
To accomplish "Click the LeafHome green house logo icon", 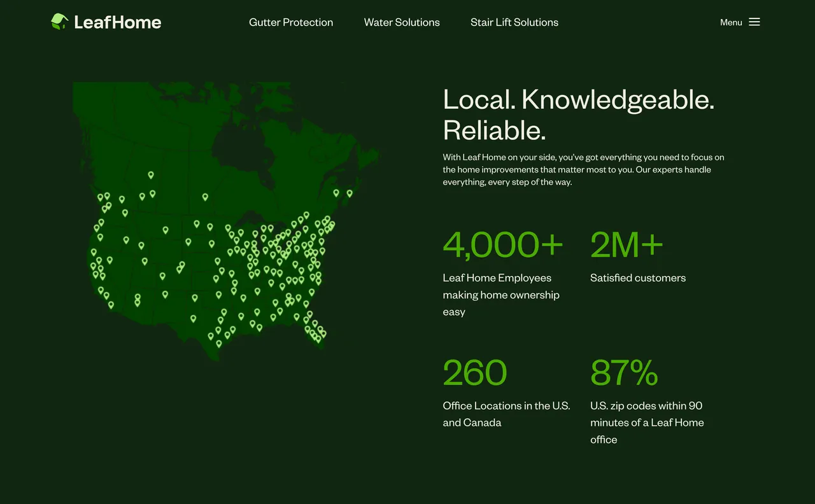I will point(59,22).
